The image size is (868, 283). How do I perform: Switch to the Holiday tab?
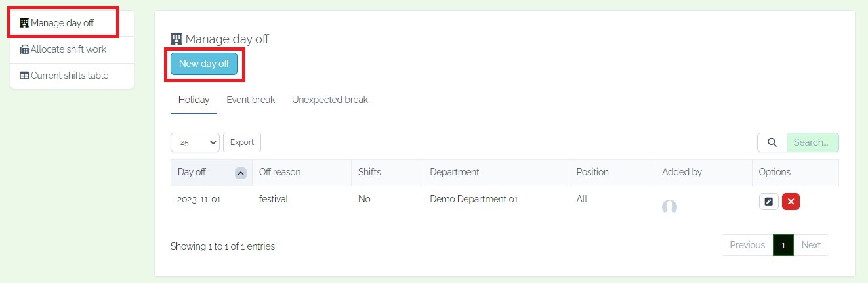pyautogui.click(x=194, y=100)
